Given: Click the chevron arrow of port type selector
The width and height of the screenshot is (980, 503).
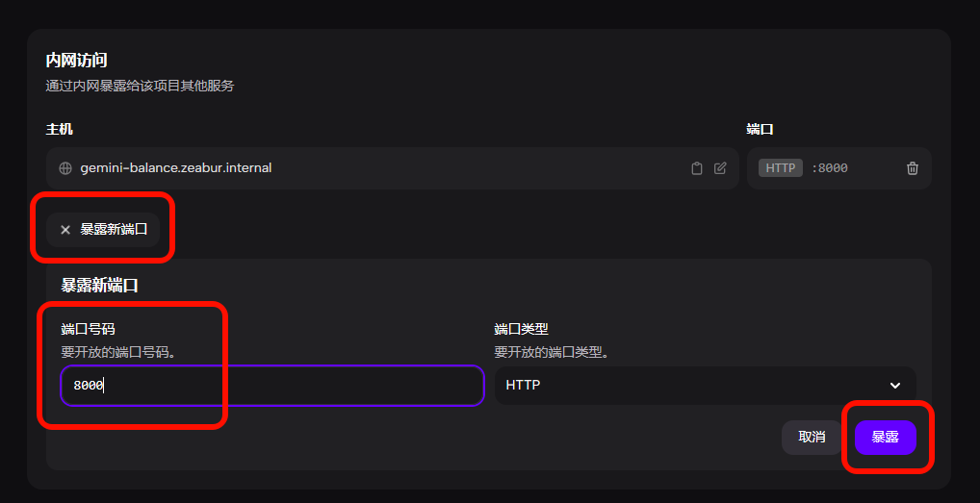Looking at the screenshot, I should click(895, 386).
